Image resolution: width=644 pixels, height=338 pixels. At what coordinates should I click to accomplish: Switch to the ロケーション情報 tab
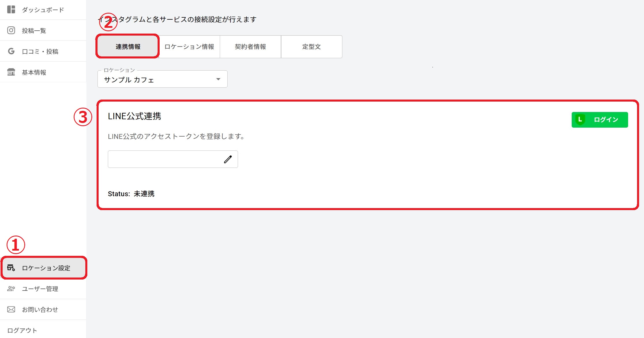coord(189,47)
